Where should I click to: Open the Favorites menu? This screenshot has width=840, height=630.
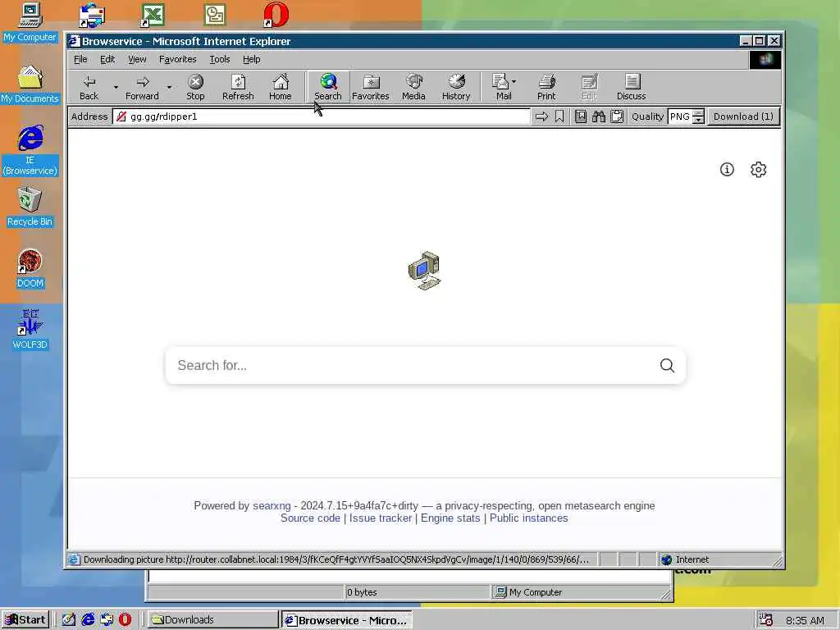pos(177,59)
